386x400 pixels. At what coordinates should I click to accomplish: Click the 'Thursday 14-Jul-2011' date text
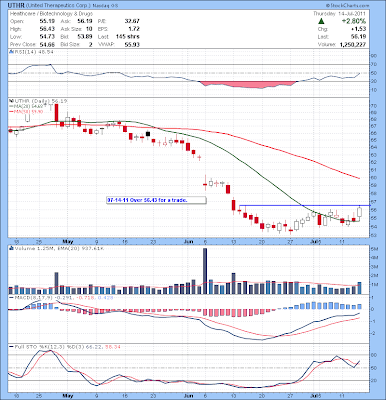click(339, 14)
